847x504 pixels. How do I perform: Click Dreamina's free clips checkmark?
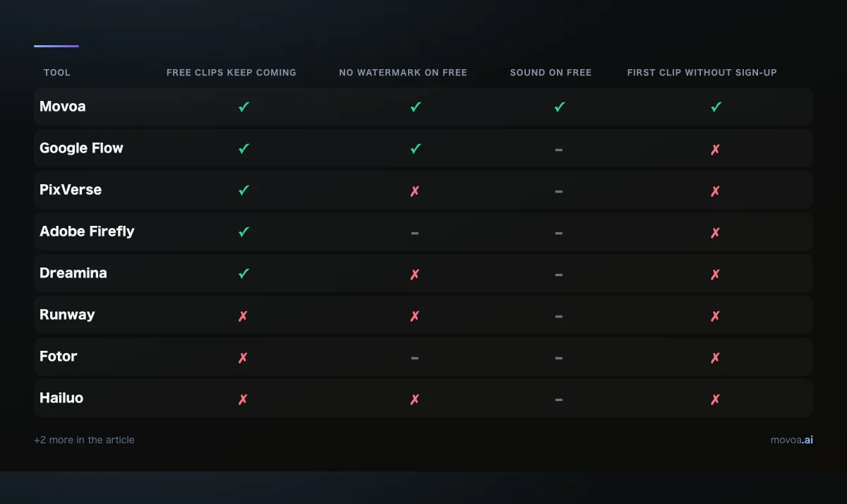coord(244,274)
